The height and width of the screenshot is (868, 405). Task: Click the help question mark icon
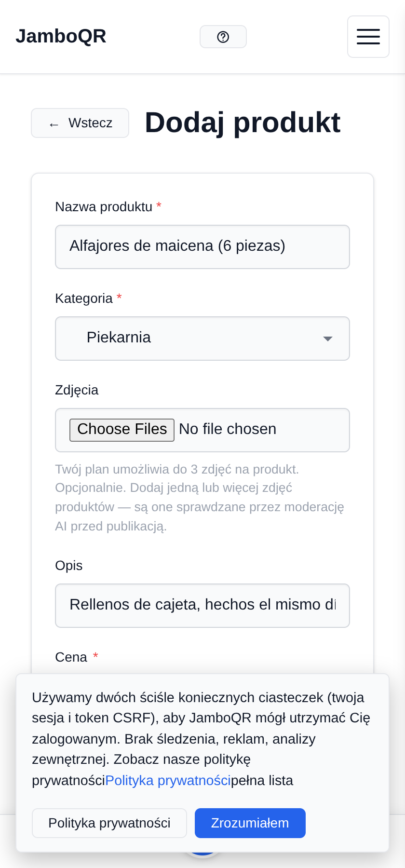pos(223,37)
